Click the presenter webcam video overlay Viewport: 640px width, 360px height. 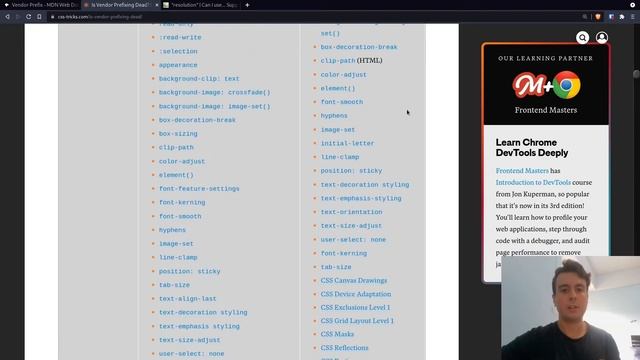571,308
